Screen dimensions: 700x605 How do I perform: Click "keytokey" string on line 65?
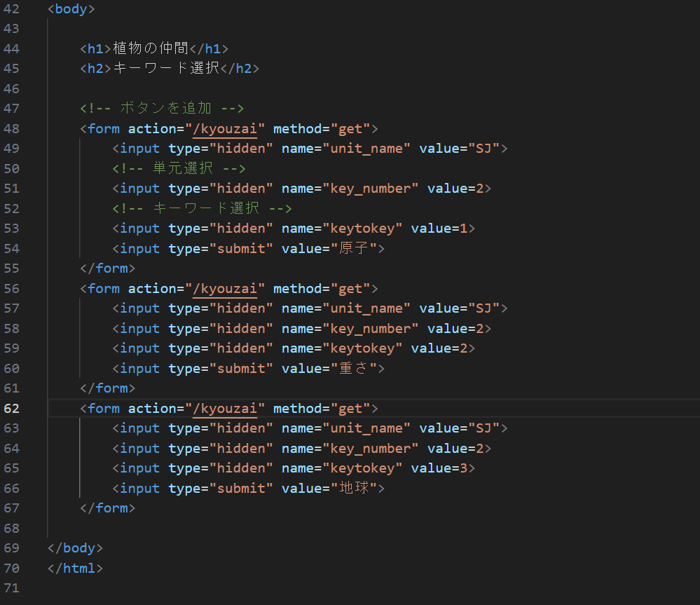coord(362,468)
